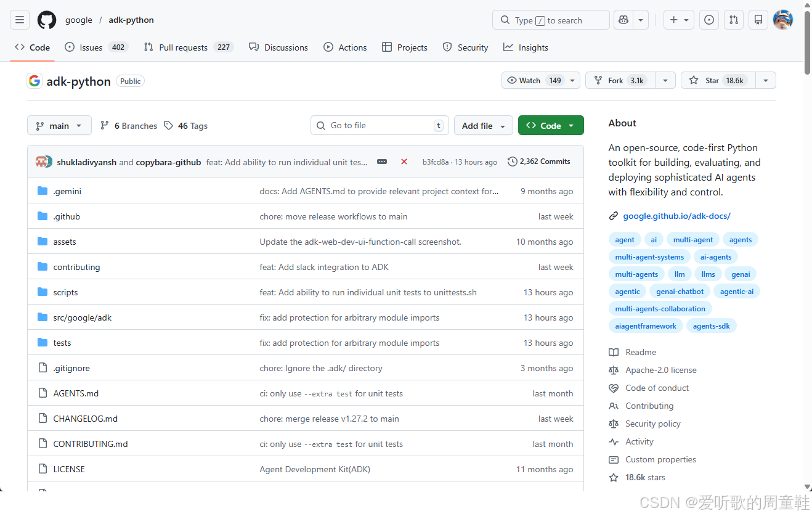Click the shukladivyansh author avatar

[x=41, y=162]
